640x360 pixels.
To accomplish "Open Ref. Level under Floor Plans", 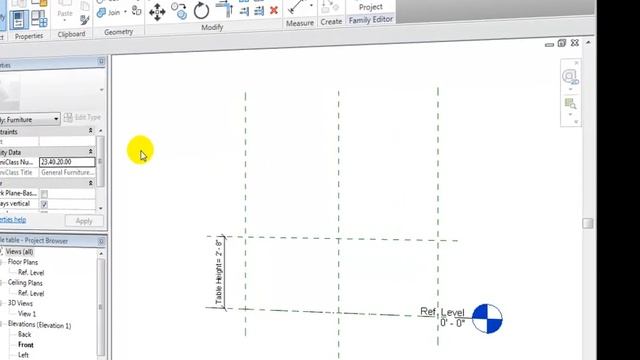I will [x=31, y=273].
